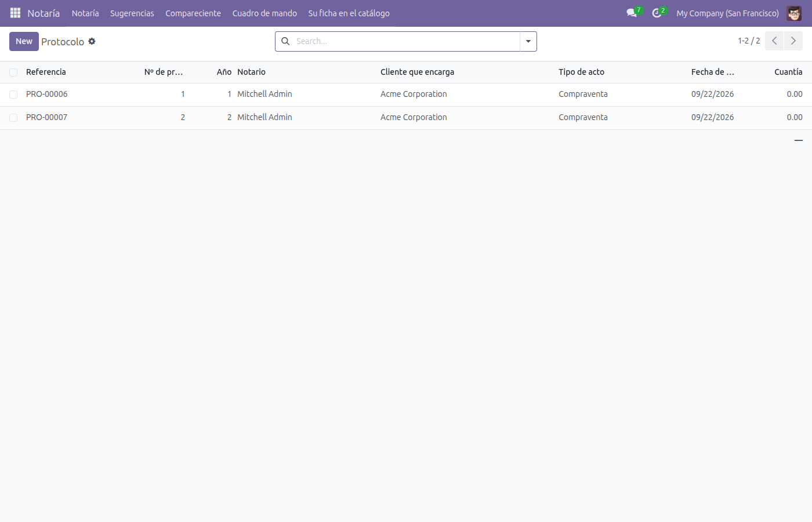Screen dimensions: 812x522
Task: Sort by Fecha de ... column header
Action: pos(712,72)
